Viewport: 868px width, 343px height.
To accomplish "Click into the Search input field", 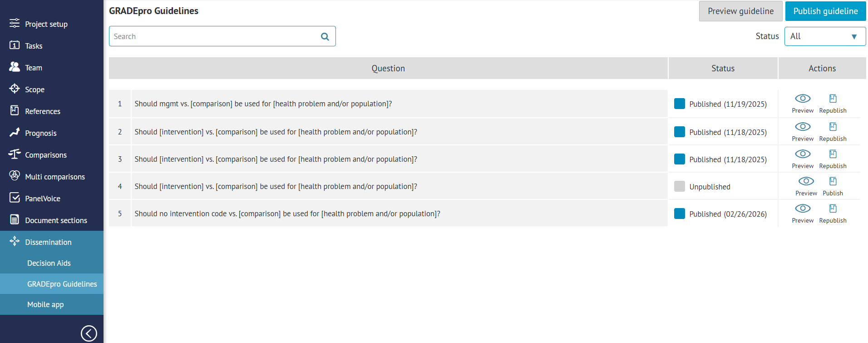I will pos(213,36).
